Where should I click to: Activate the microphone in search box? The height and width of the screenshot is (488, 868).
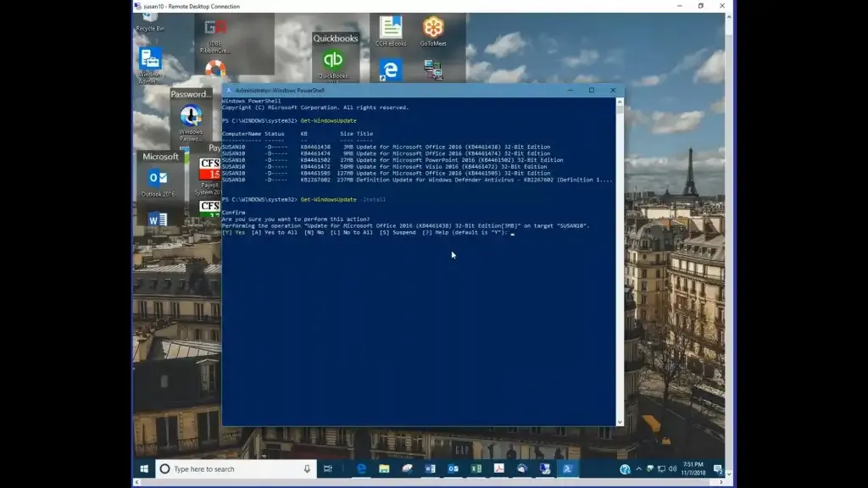[307, 469]
